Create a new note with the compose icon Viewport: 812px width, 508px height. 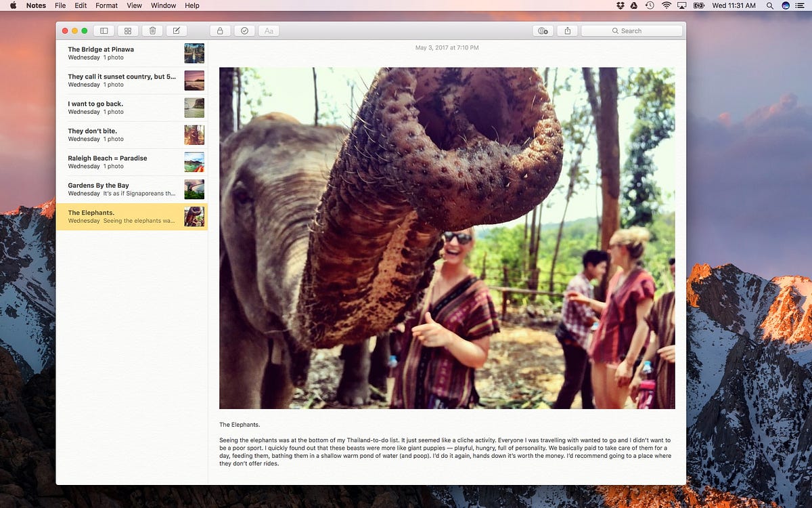pyautogui.click(x=177, y=30)
